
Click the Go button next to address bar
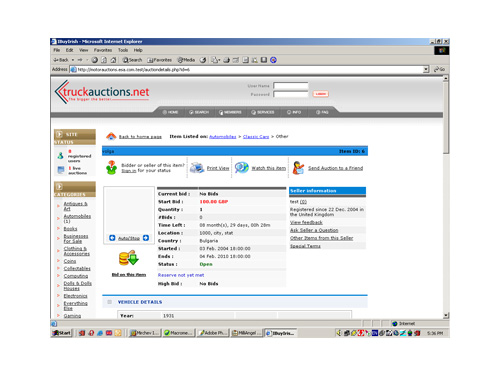[439, 69]
